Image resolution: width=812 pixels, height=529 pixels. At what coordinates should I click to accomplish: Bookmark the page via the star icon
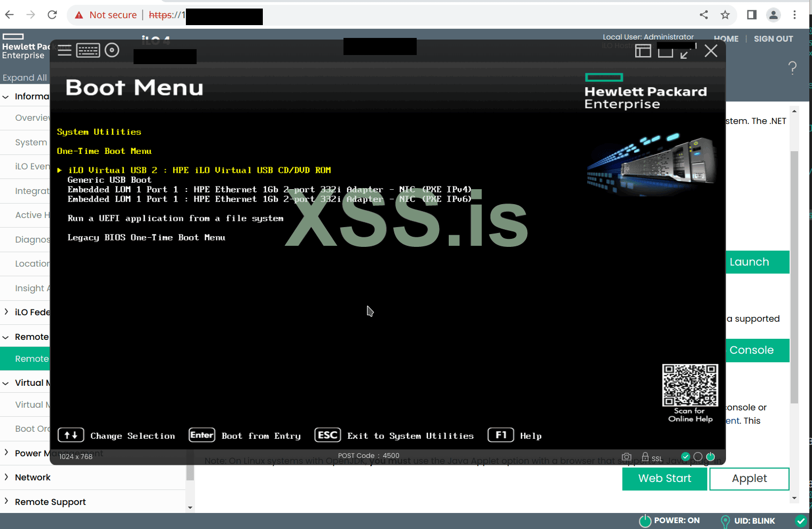(725, 15)
